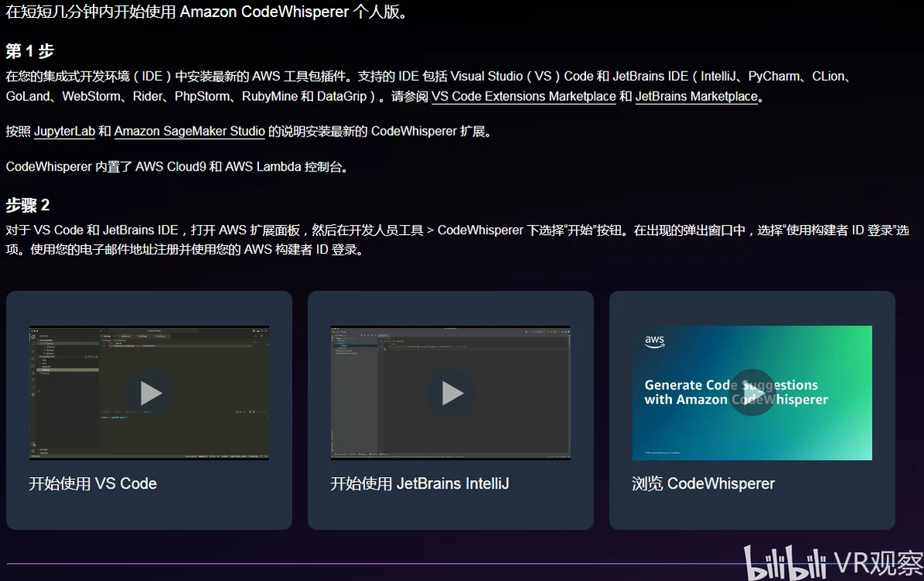The height and width of the screenshot is (581, 924).
Task: Click the Amazon CodeWhisperer 个人版 intro line
Action: [208, 12]
